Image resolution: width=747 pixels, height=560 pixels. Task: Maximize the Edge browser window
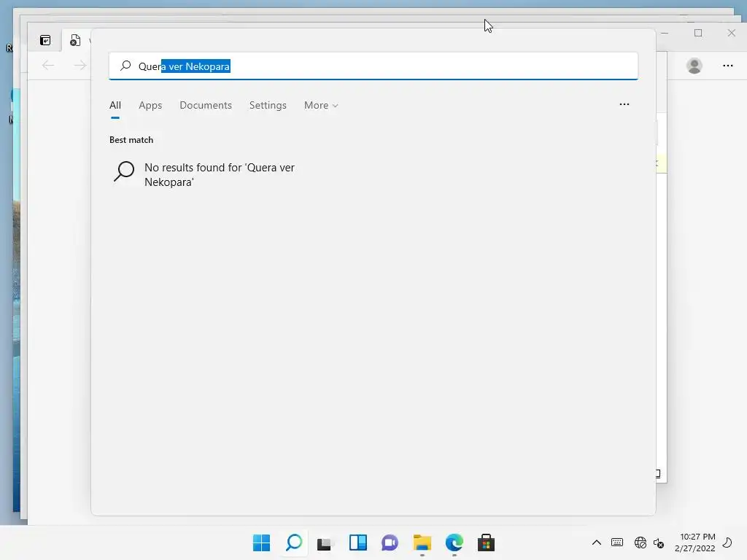coord(698,33)
